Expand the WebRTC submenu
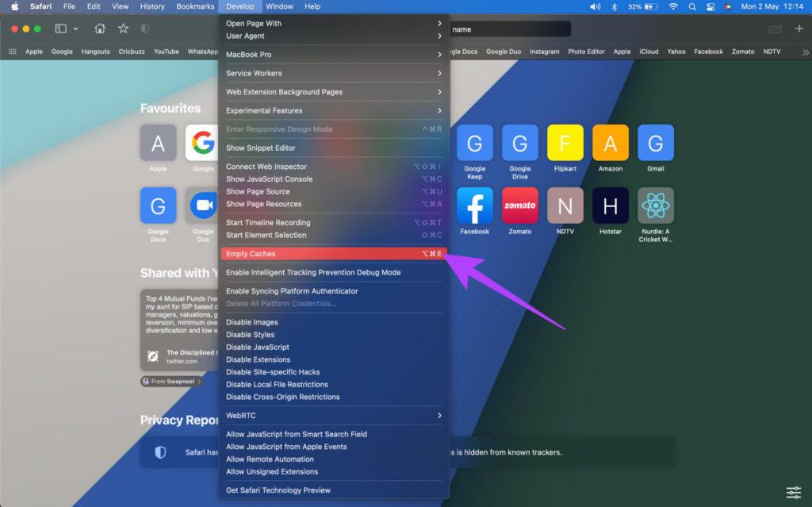 coord(334,415)
